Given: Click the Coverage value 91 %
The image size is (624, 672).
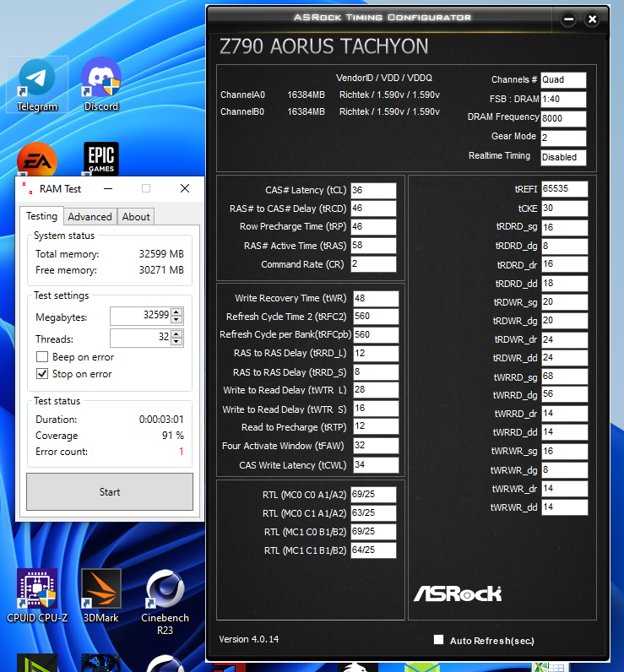Looking at the screenshot, I should tap(173, 436).
